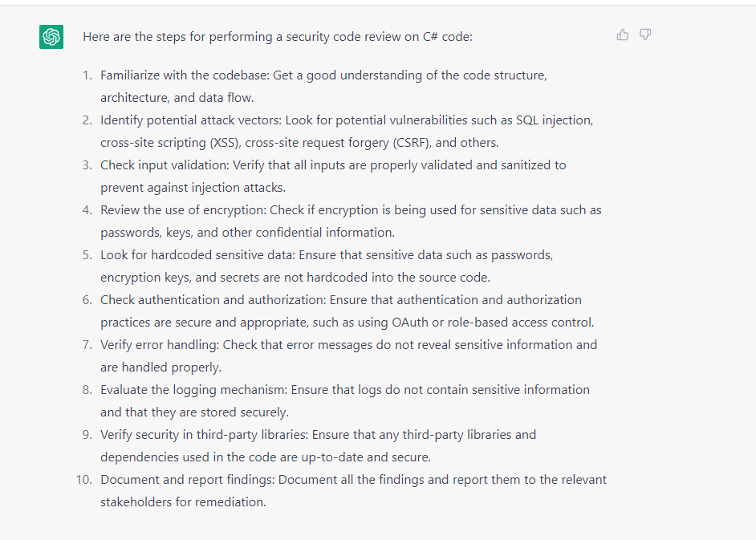The image size is (756, 540).
Task: Click the "Evaluate the logging mechanism" step
Action: [x=193, y=390]
